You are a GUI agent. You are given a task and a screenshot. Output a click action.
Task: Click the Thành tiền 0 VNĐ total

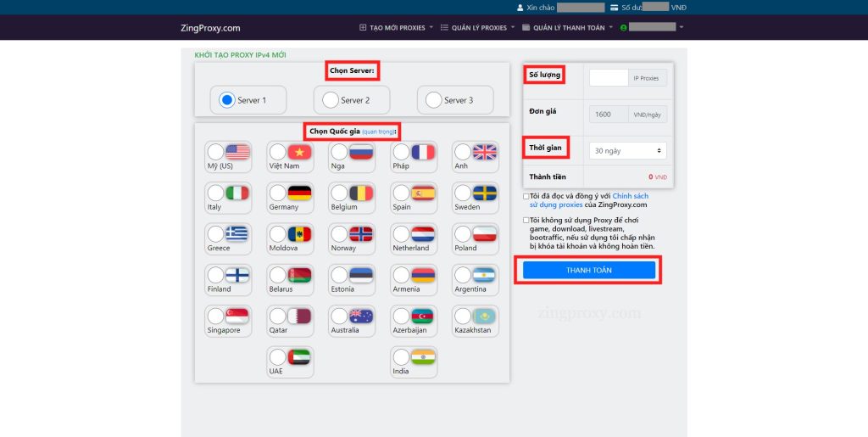point(658,177)
